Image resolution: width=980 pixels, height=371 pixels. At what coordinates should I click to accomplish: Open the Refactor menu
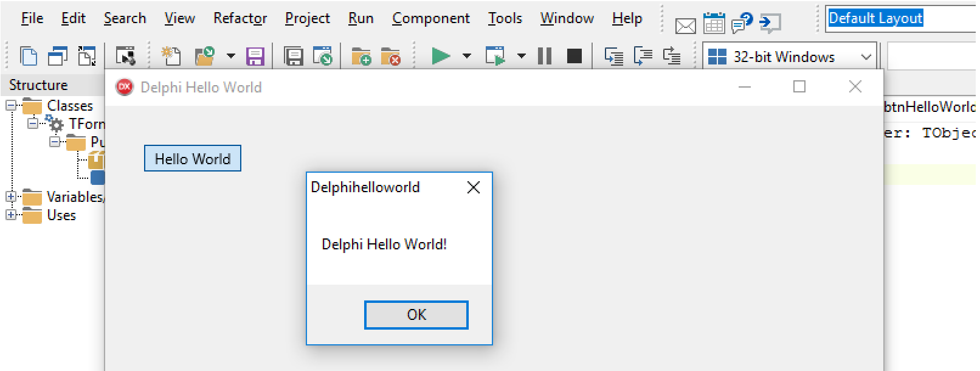coord(240,19)
